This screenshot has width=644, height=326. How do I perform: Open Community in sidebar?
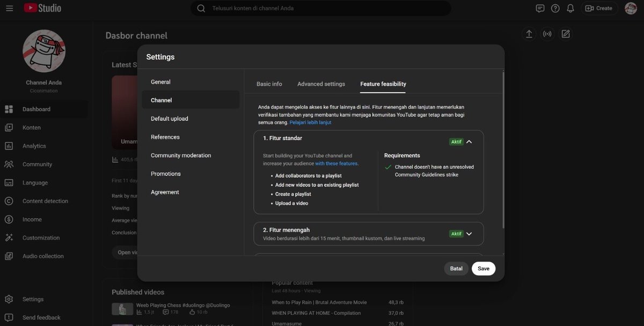pos(44,165)
